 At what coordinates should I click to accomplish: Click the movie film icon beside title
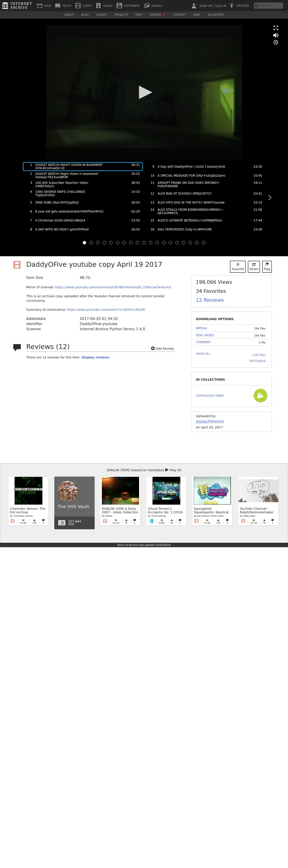(x=17, y=265)
